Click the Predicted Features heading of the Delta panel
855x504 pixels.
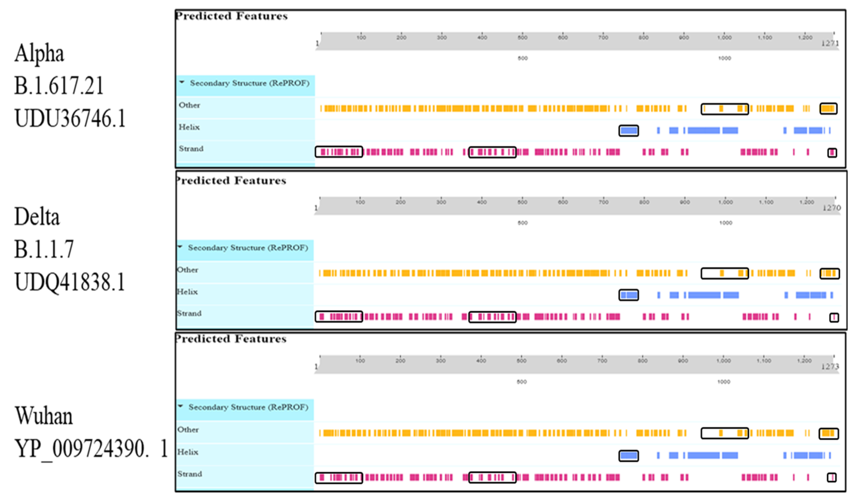tap(231, 181)
